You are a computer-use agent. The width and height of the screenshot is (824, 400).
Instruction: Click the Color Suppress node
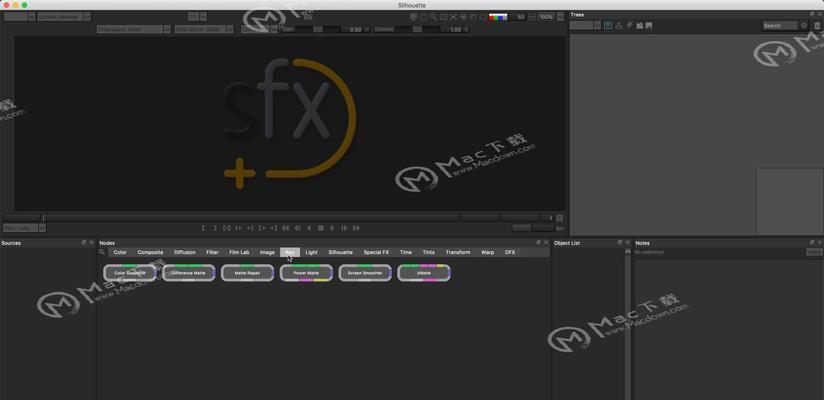130,273
